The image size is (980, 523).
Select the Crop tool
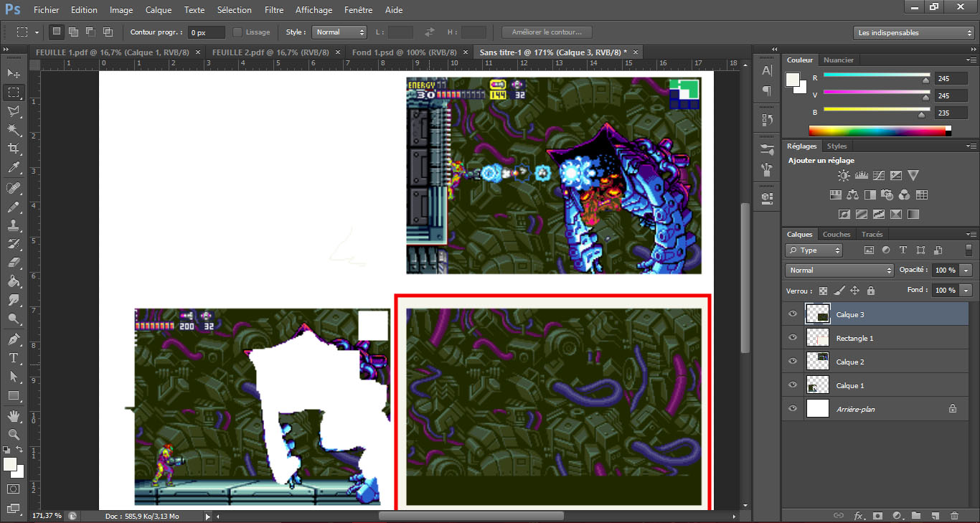(x=14, y=149)
